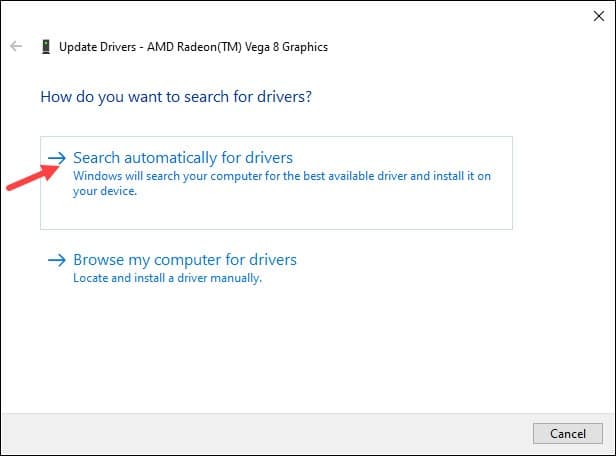Click the back arrow in the dialog header
Screen dimensions: 616x456
(x=16, y=46)
